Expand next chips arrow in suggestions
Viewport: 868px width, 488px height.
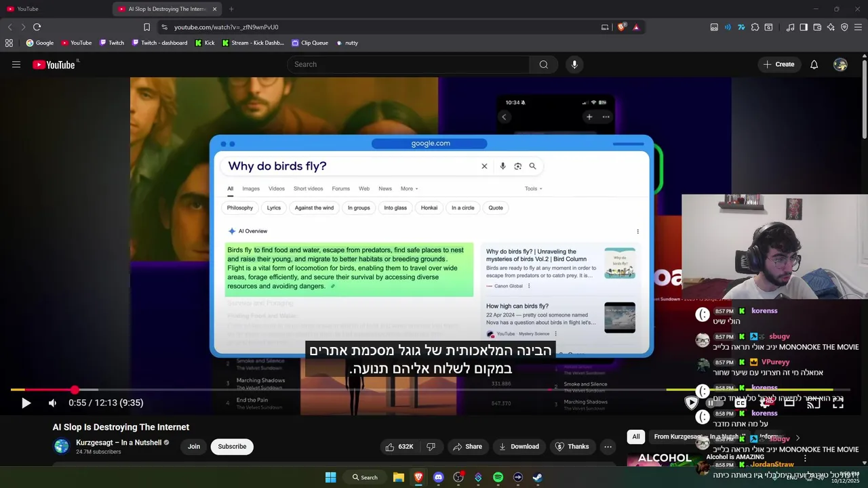point(797,438)
